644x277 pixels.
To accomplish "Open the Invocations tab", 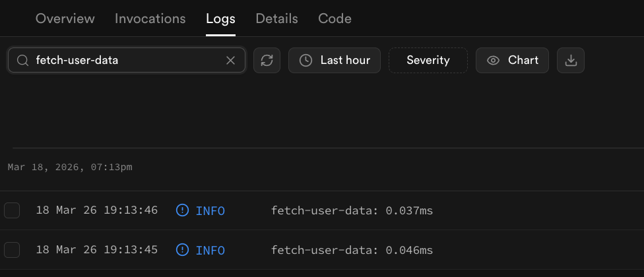I will coord(150,18).
